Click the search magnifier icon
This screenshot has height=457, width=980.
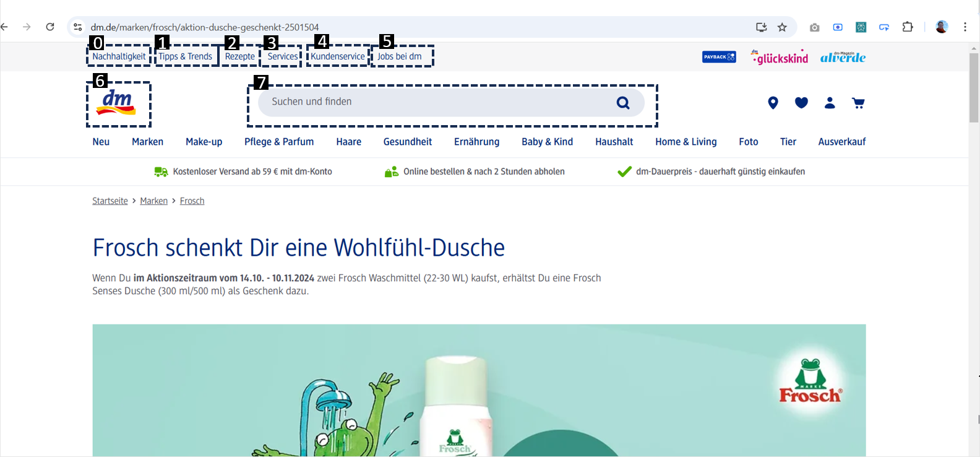pyautogui.click(x=623, y=103)
